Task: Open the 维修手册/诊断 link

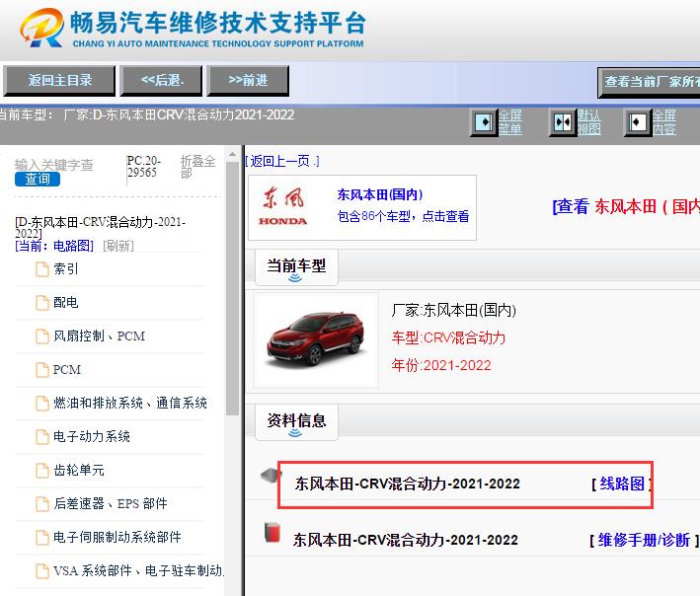Action: tap(644, 540)
